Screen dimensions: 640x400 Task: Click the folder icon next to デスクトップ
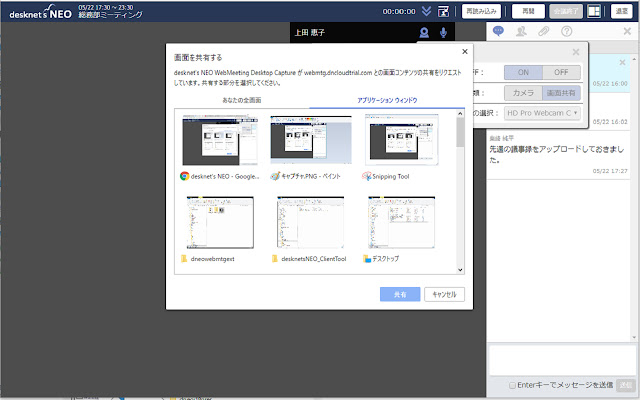[367, 259]
